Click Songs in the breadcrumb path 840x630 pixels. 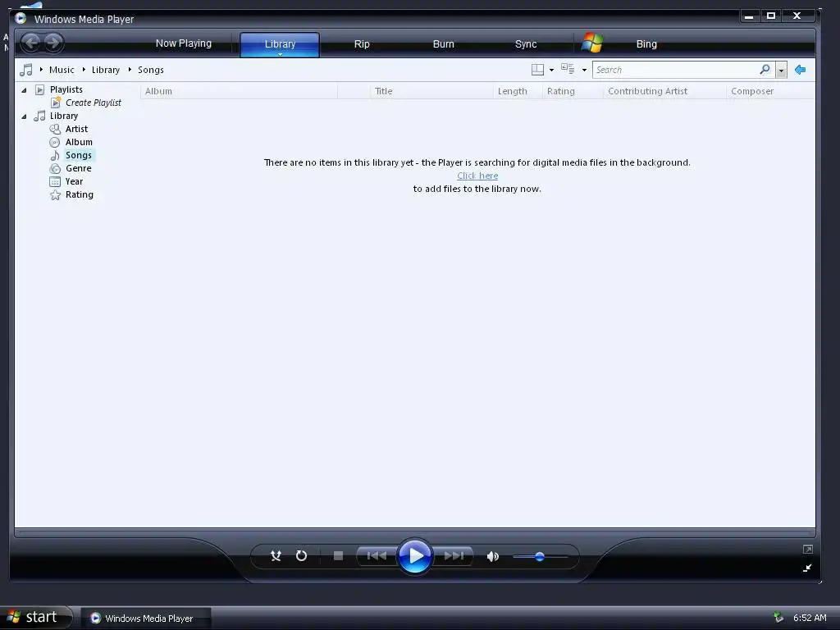coord(151,70)
